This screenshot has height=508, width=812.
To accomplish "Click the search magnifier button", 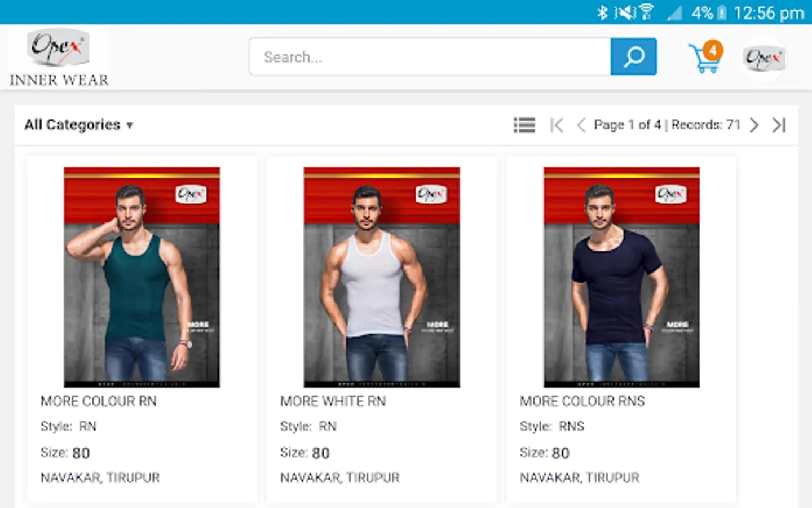I will click(634, 56).
